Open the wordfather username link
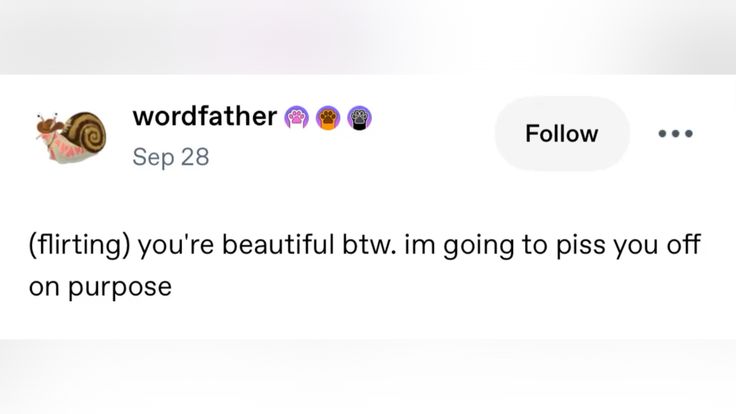Viewport: 736px width, 414px height. coord(204,116)
